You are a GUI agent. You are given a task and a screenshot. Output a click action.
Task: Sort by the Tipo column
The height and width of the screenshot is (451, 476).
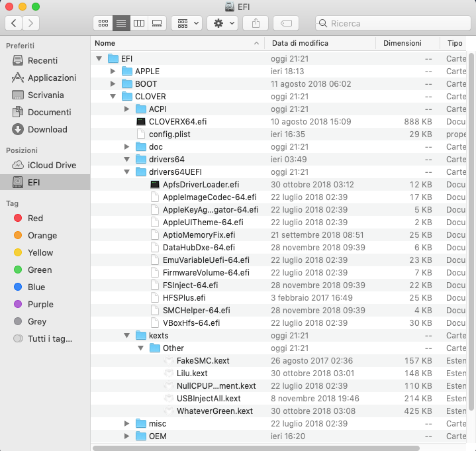453,43
